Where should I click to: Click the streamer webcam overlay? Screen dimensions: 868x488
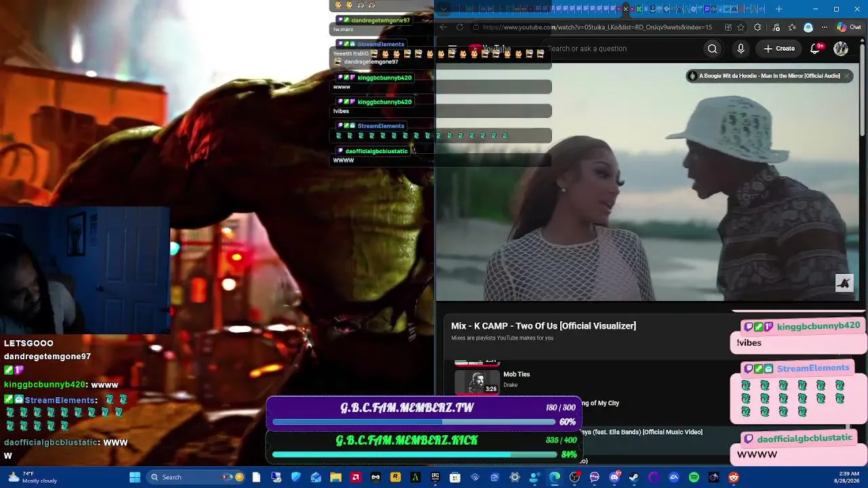[85, 271]
